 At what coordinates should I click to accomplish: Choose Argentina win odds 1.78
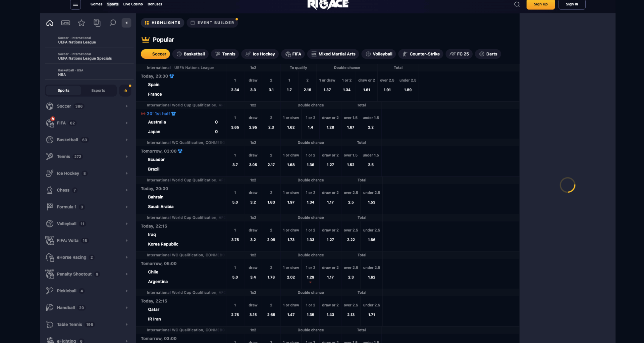(x=271, y=278)
